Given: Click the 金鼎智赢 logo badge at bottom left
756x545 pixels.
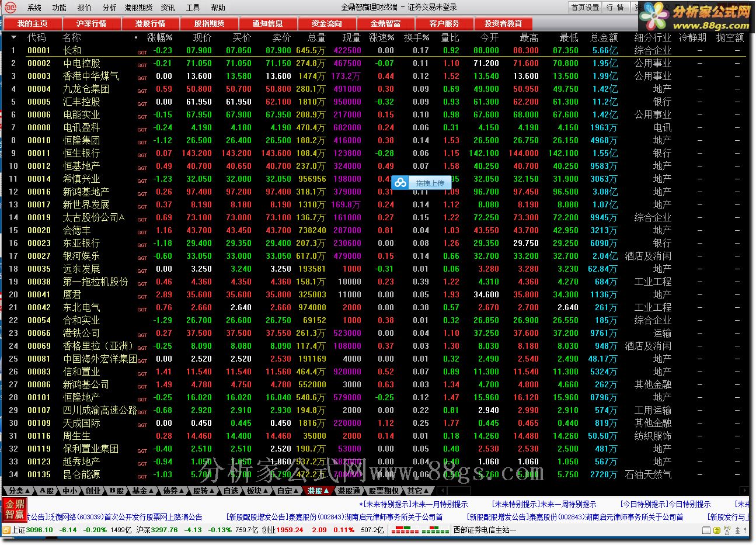Looking at the screenshot, I should click(15, 510).
